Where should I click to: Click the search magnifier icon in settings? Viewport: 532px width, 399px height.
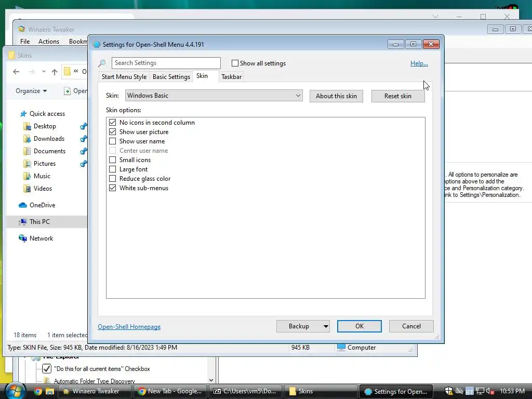102,63
